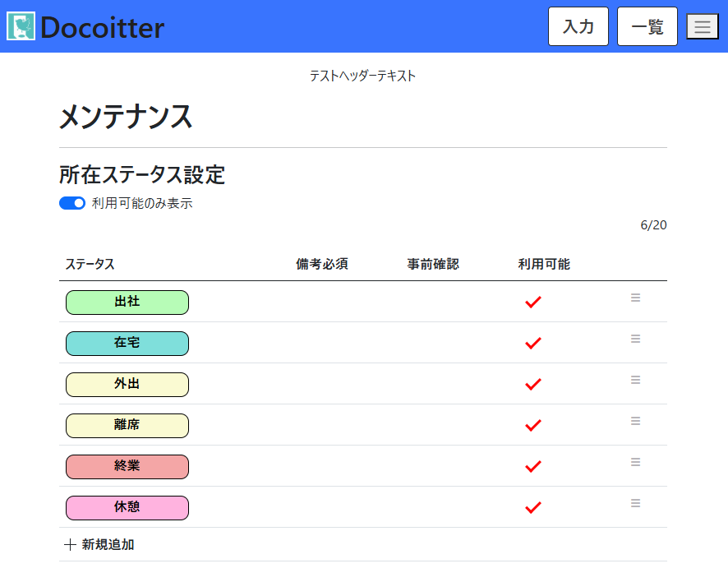Click the drag handle for 外出 row
The width and height of the screenshot is (728, 582).
635,380
